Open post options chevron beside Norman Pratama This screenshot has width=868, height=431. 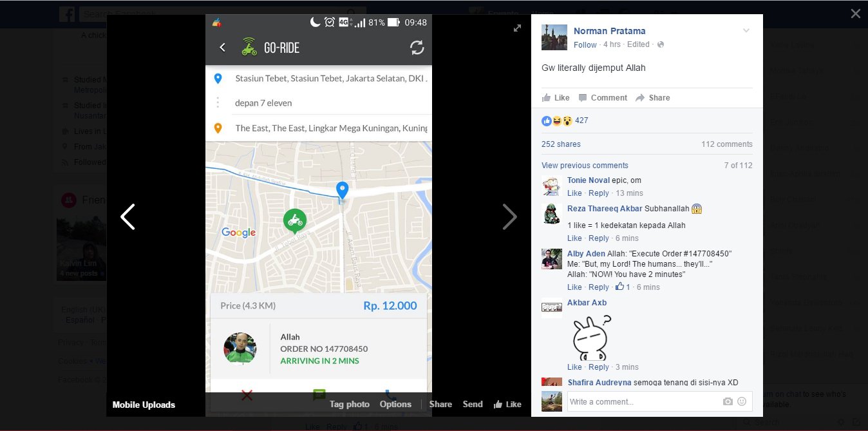[x=746, y=31]
